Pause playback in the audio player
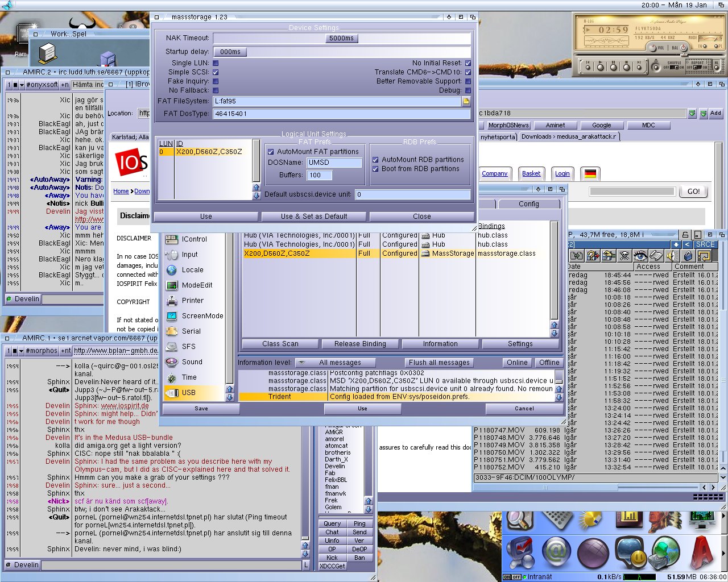The width and height of the screenshot is (728, 582). [x=613, y=68]
